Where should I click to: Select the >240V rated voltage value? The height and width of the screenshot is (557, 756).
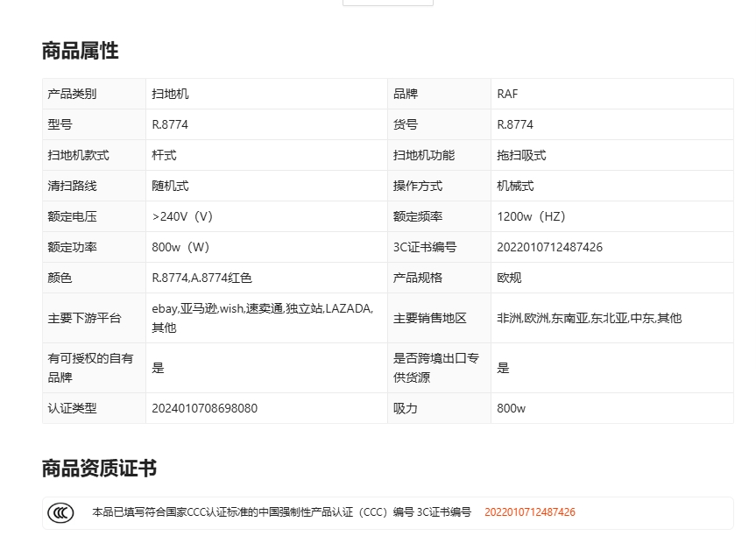point(182,216)
